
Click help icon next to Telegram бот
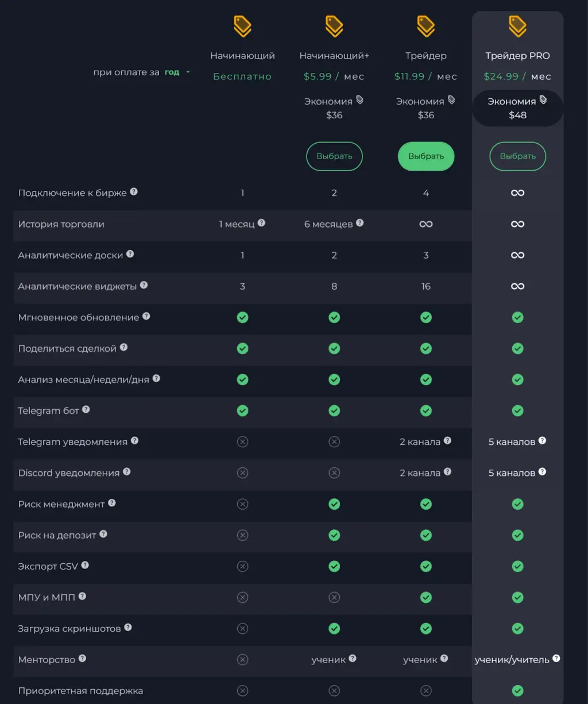[86, 410]
